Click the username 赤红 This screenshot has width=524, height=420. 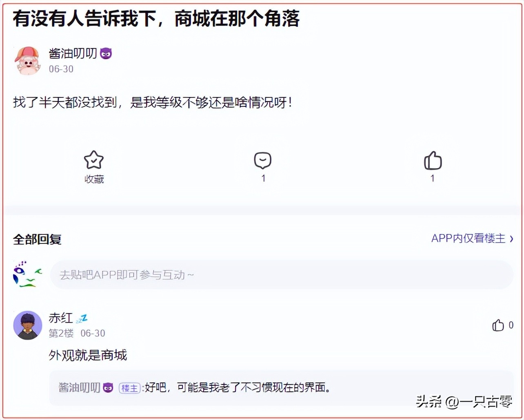coord(60,318)
